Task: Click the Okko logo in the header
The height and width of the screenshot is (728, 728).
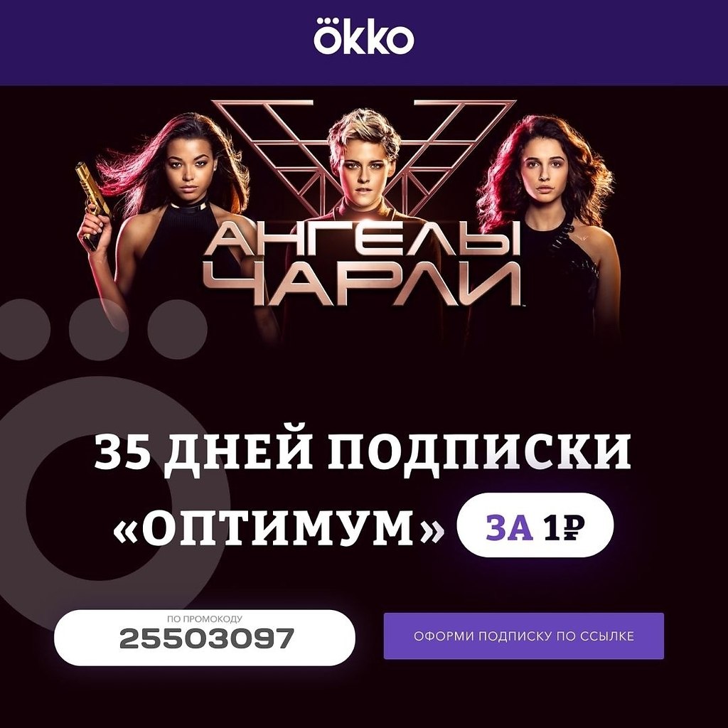Action: click(363, 37)
